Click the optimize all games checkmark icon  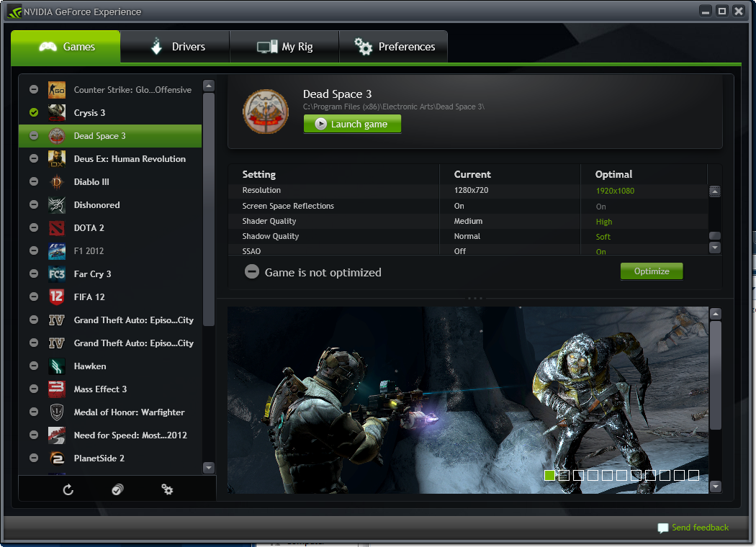pos(117,489)
